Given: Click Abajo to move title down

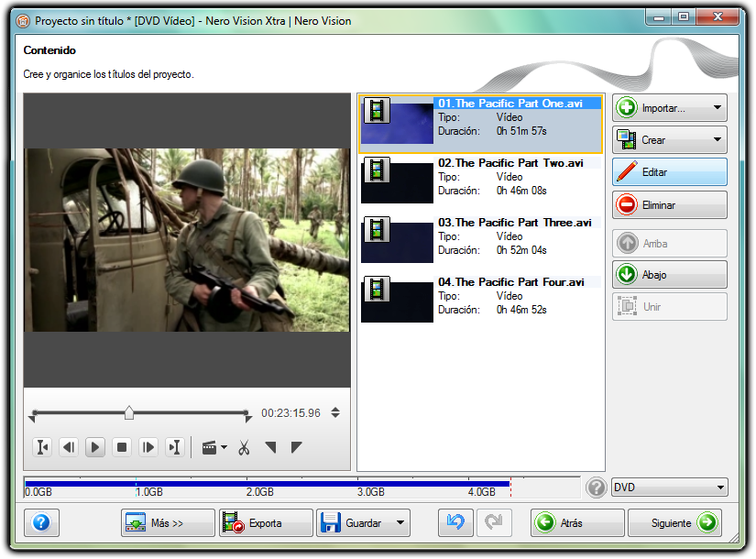Looking at the screenshot, I should coord(670,275).
